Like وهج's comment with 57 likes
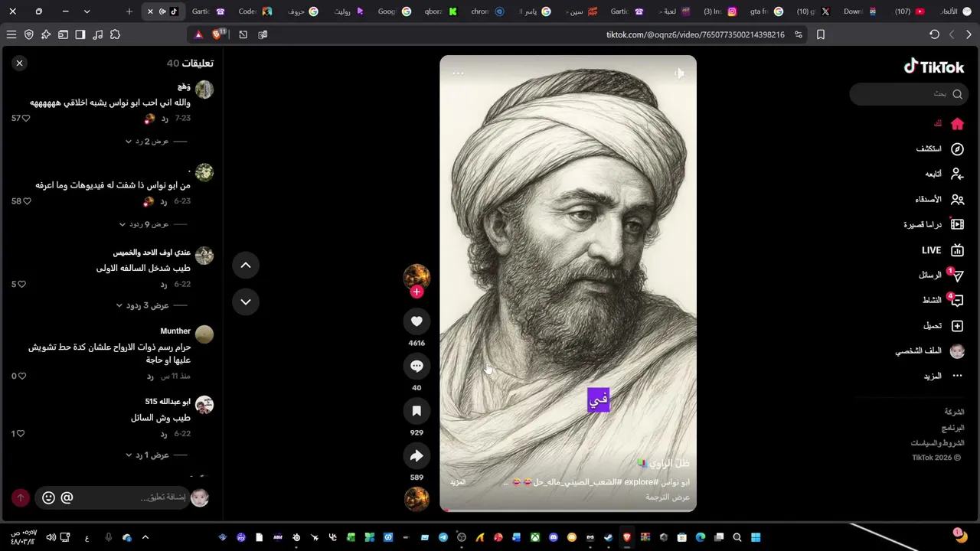Viewport: 980px width, 551px height. click(x=25, y=119)
